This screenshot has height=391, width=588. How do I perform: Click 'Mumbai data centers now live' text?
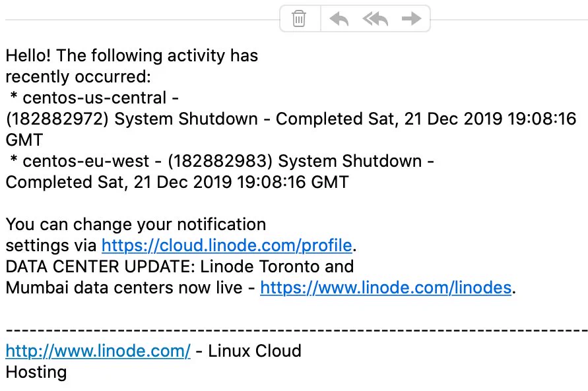[124, 288]
